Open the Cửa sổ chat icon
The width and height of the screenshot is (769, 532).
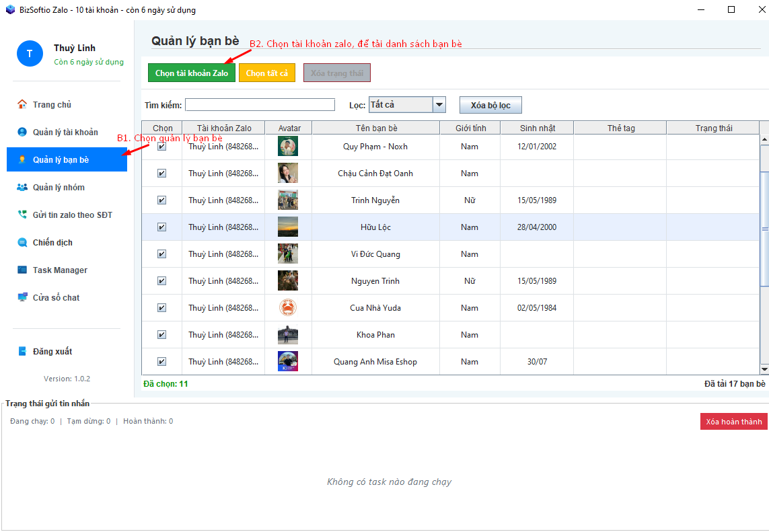(22, 297)
